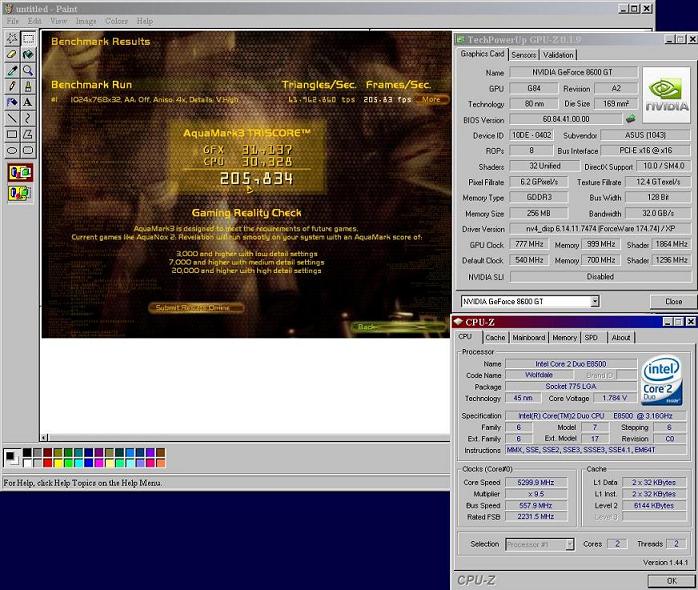Choose the Eraser tool in Paint
Image resolution: width=698 pixels, height=590 pixels.
click(12, 55)
